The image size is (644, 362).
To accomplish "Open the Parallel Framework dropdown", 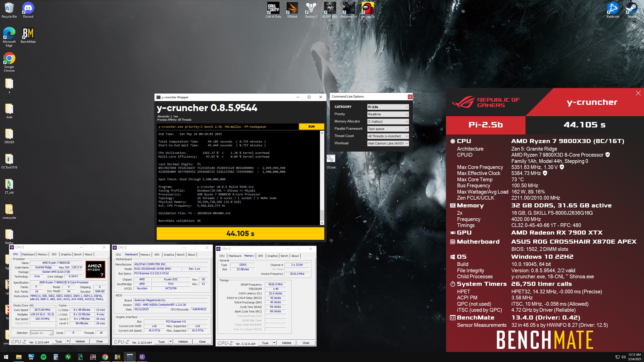I will pyautogui.click(x=388, y=129).
